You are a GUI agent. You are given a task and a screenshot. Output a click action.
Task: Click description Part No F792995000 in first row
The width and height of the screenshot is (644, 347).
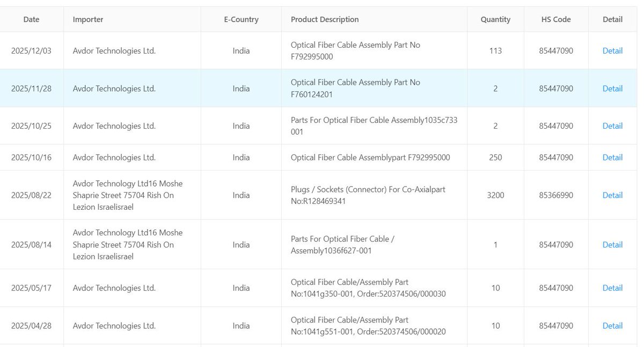pos(355,51)
